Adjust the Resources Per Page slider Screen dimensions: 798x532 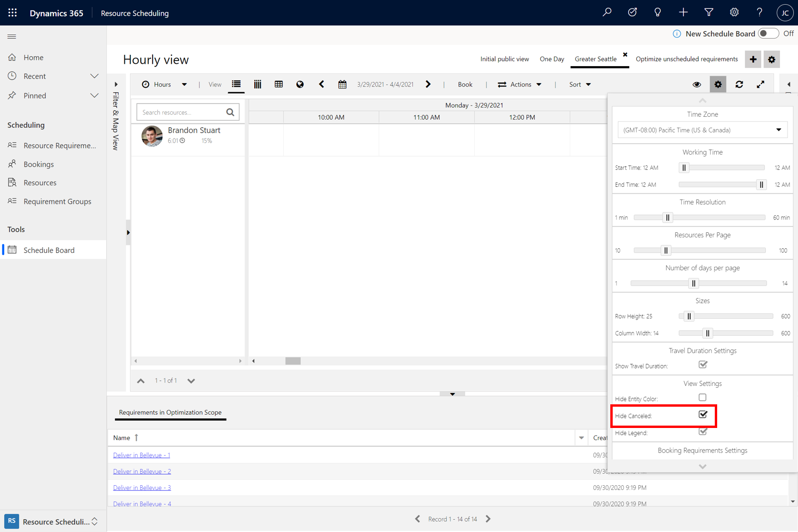[x=666, y=251]
